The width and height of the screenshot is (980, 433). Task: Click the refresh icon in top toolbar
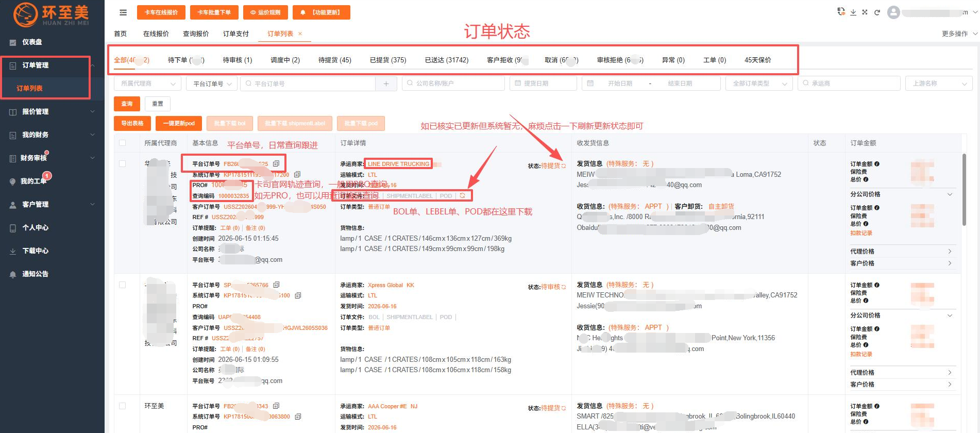tap(877, 12)
